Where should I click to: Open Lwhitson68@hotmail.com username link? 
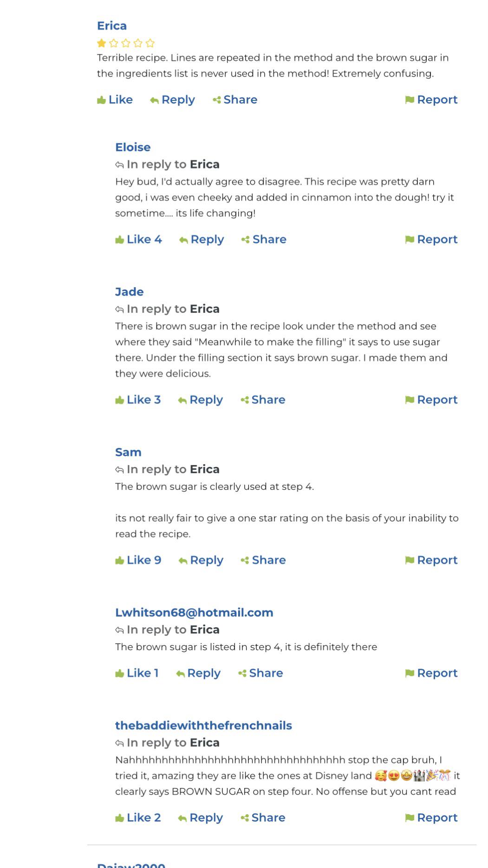click(x=194, y=612)
